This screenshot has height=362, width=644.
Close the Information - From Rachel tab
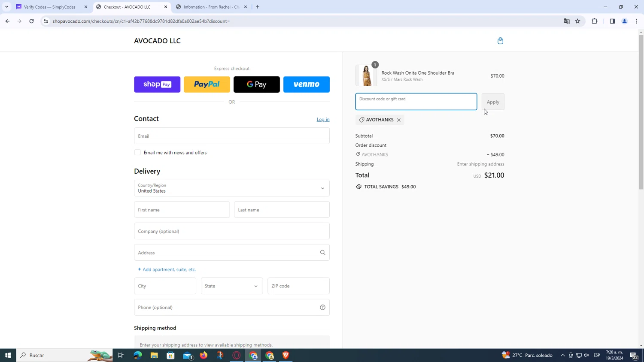click(246, 7)
